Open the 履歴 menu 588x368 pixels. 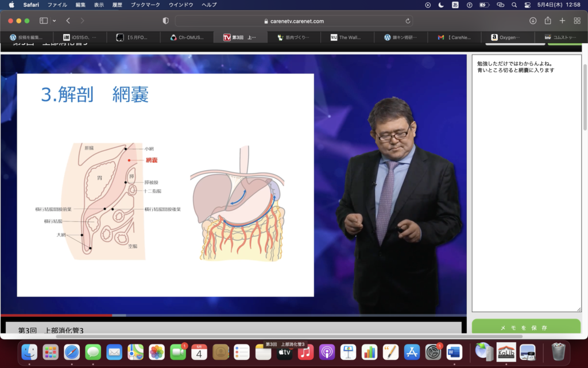point(116,5)
